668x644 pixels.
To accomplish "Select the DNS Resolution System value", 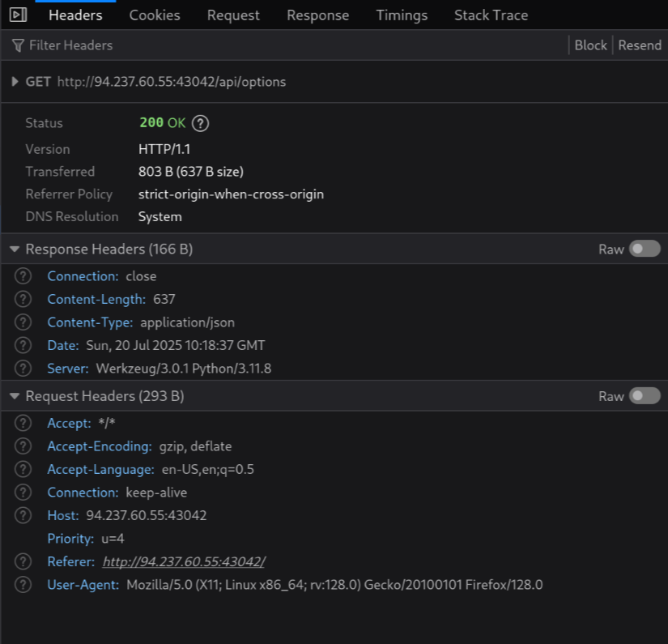I will click(160, 217).
